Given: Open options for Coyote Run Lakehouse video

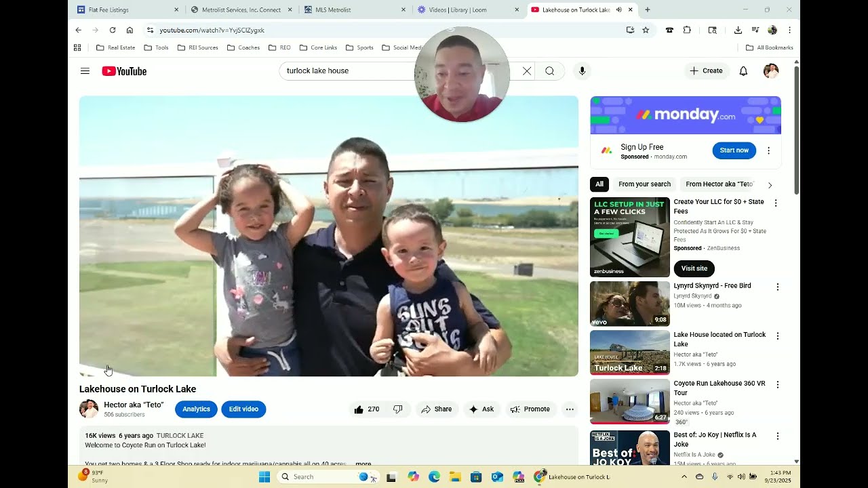Looking at the screenshot, I should click(777, 384).
